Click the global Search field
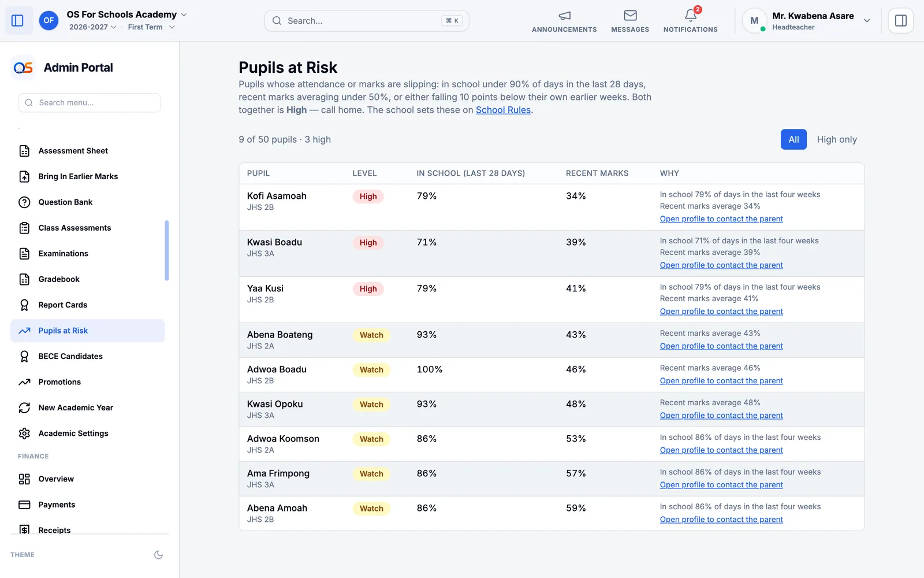The width and height of the screenshot is (924, 578). tap(367, 21)
